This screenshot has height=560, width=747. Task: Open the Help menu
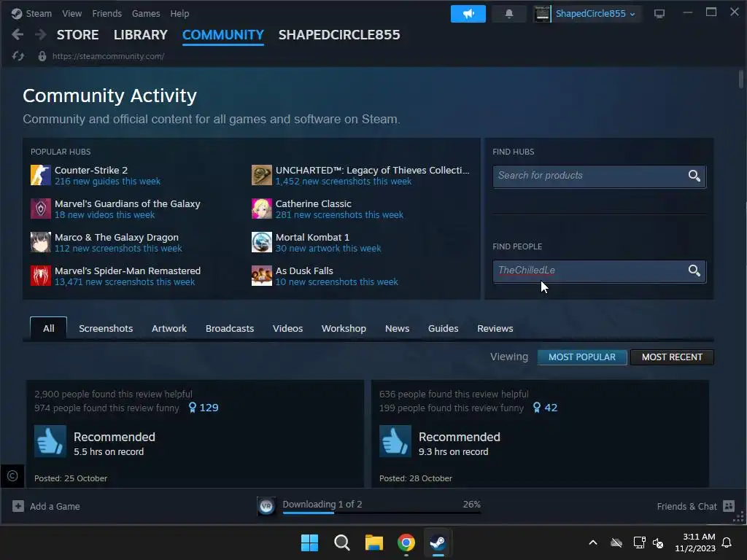click(179, 14)
